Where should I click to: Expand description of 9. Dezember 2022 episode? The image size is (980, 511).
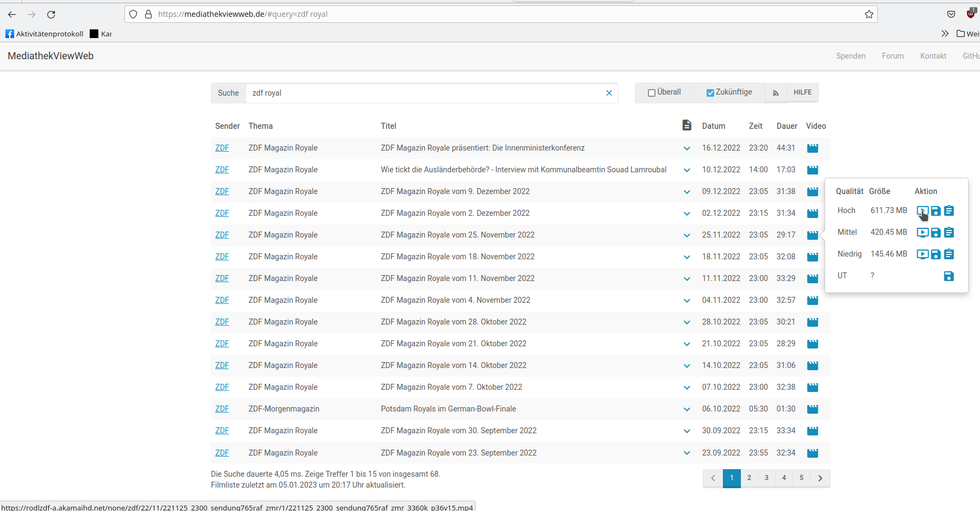coord(687,192)
